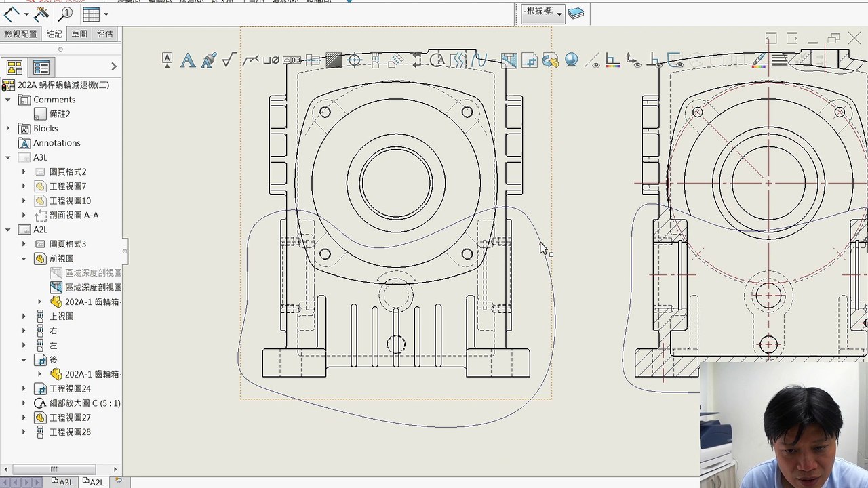Expand 圖頁格式2 in the tree
This screenshot has width=868, height=488.
[24, 172]
